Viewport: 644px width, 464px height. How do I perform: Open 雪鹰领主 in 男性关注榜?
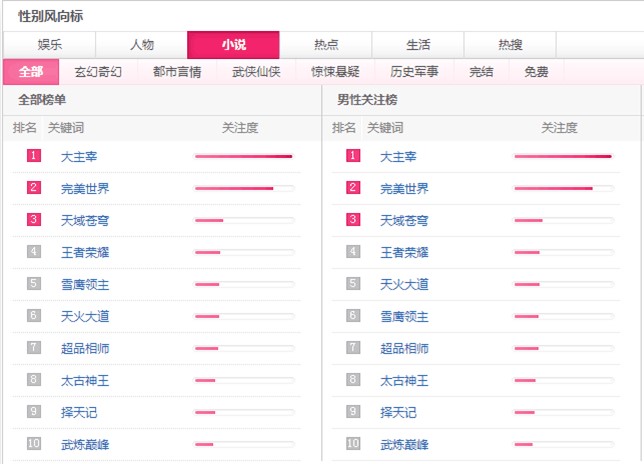coord(404,317)
